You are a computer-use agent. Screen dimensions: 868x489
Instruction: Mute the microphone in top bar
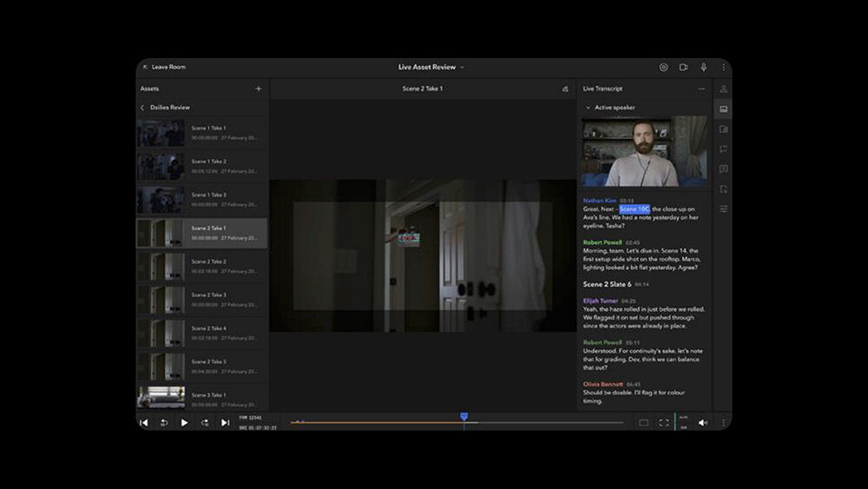point(703,67)
